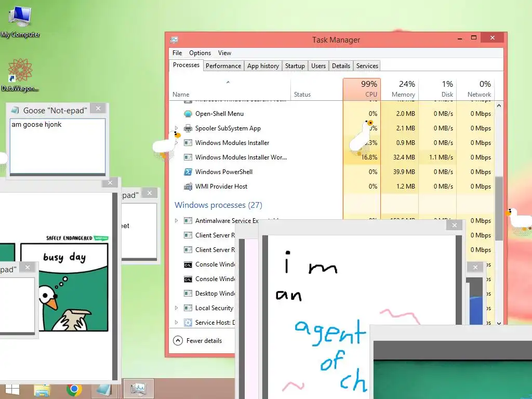Click the Spooler SubSystem App printer icon

188,128
